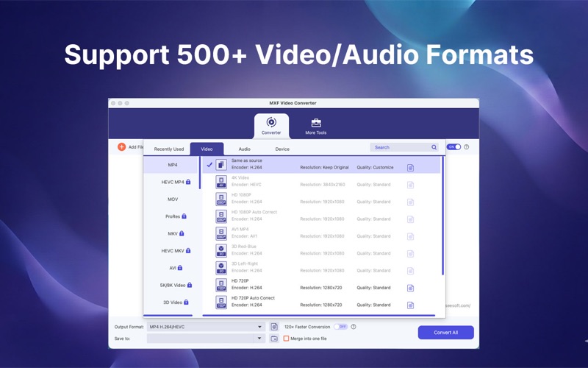Viewport: 588px width, 368px height.
Task: Click the lock icon next to AVI
Action: [x=180, y=268]
